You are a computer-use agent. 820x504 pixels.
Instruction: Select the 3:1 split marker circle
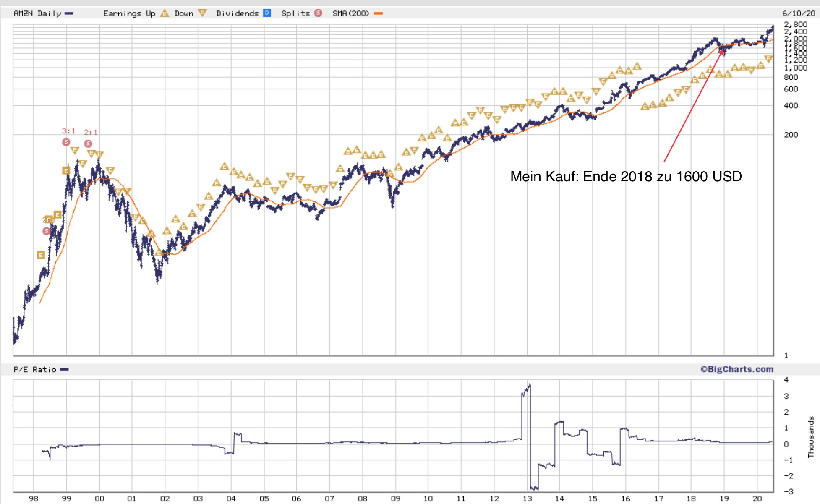66,142
